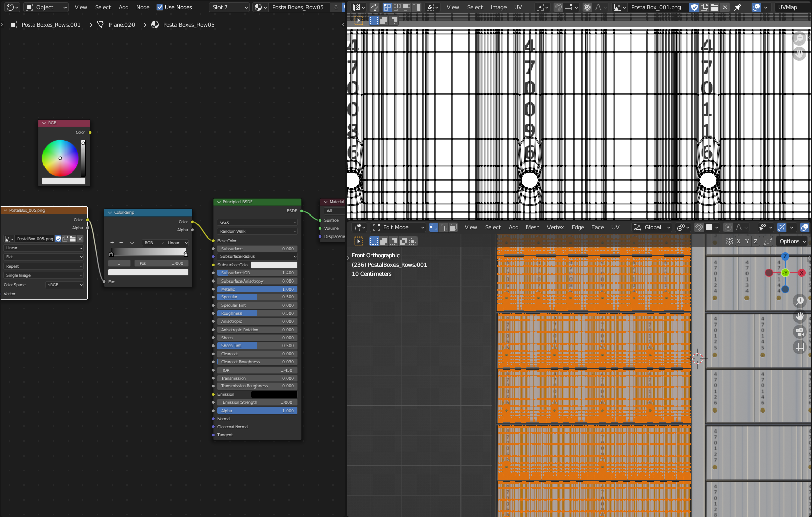Toggle Y axis mesh symmetry
The height and width of the screenshot is (517, 812).
tap(747, 241)
